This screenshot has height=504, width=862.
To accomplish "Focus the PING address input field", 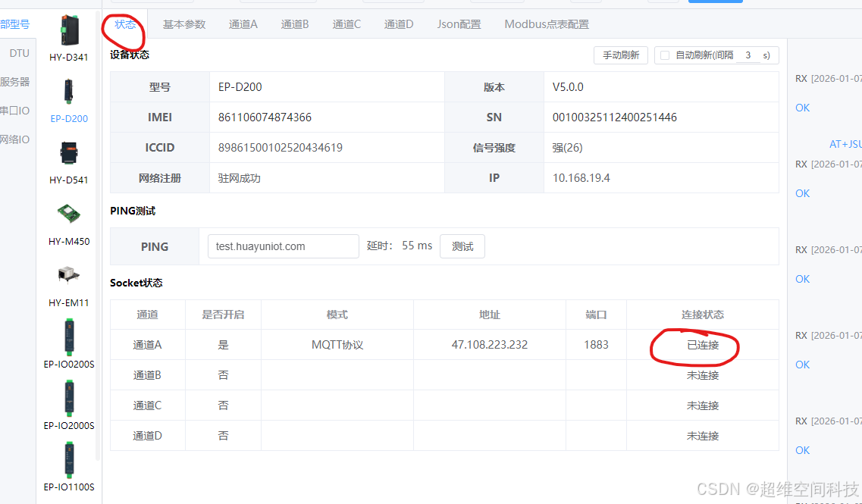I will pyautogui.click(x=283, y=246).
